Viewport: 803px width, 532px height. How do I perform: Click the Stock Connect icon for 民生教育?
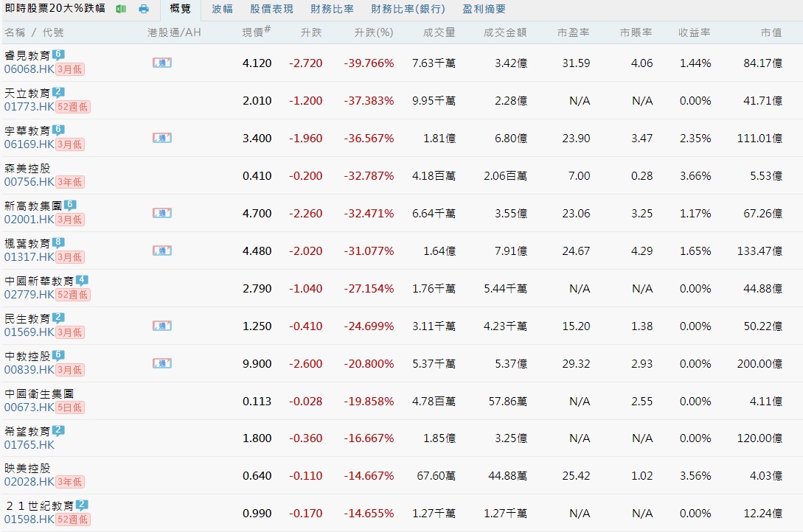[161, 326]
